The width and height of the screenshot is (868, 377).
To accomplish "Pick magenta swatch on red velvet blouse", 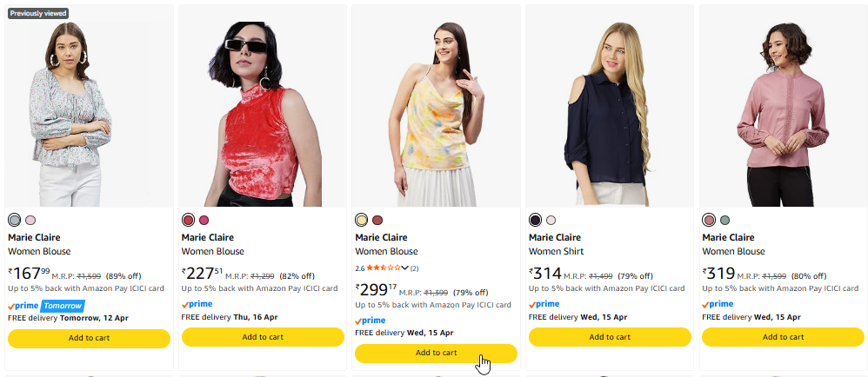I will [204, 220].
